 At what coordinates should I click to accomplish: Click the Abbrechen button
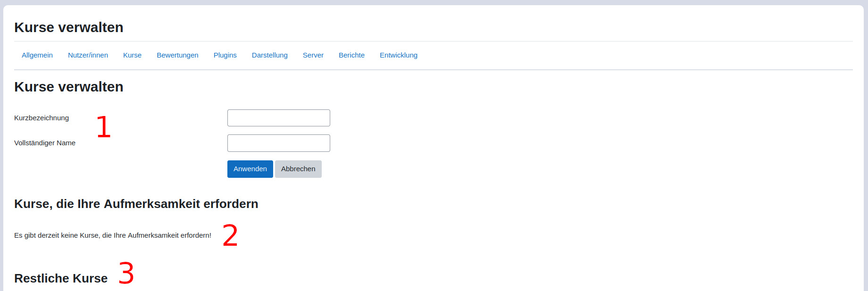pos(298,169)
